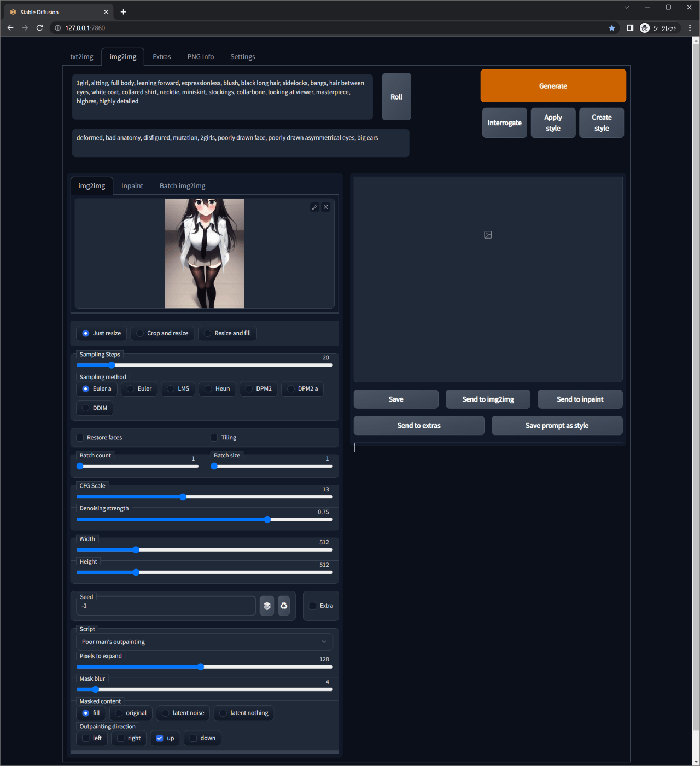Choose Heun sampling method
The image size is (700, 766).
click(218, 389)
